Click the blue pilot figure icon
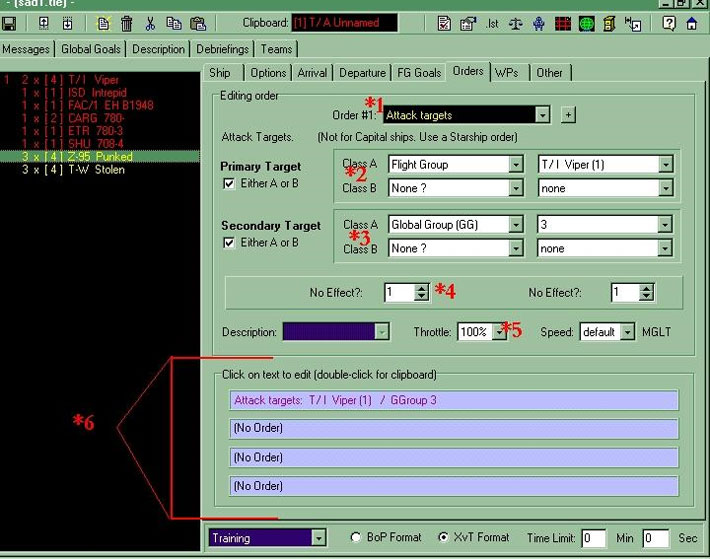Screen dimensions: 710x559 538,24
